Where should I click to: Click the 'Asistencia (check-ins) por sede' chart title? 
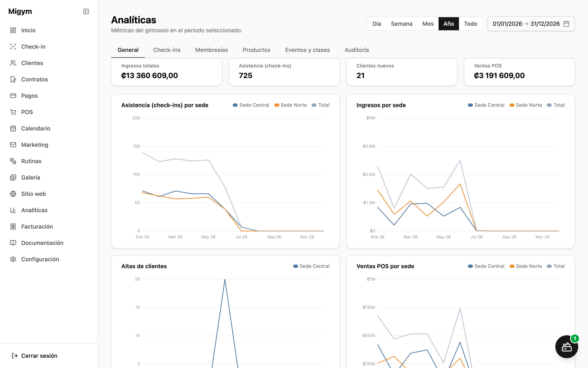(x=165, y=105)
